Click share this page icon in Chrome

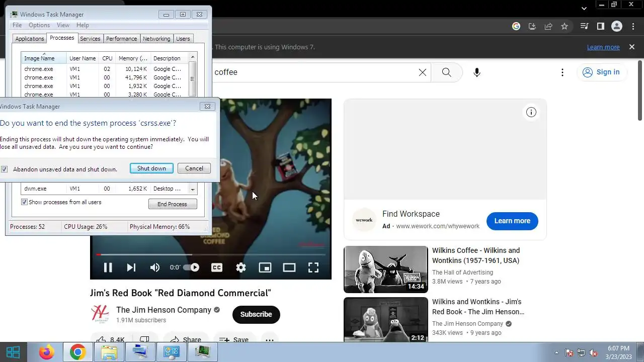pyautogui.click(x=548, y=26)
